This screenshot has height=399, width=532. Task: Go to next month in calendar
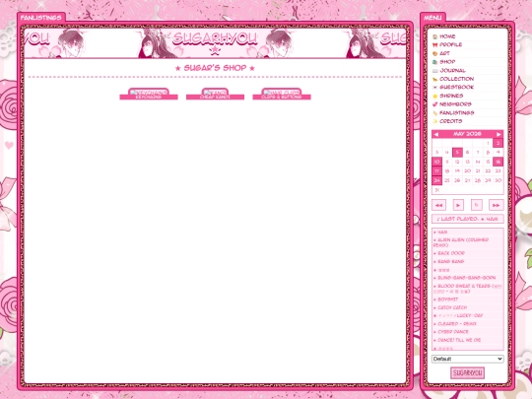[x=499, y=134]
